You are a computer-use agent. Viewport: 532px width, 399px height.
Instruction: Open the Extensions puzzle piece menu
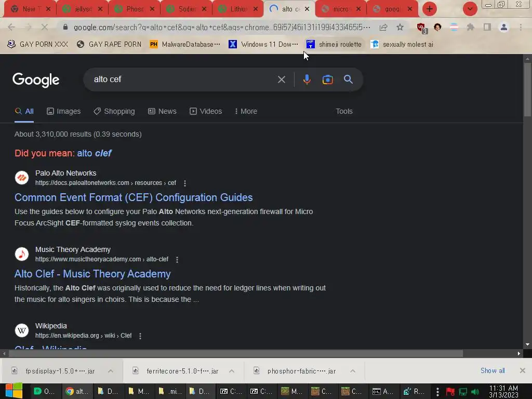point(470,27)
